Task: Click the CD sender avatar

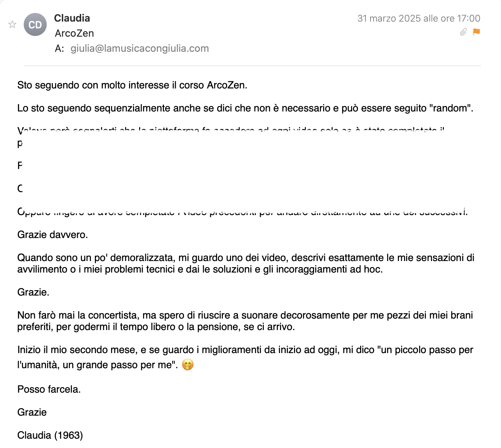Action: [x=35, y=24]
